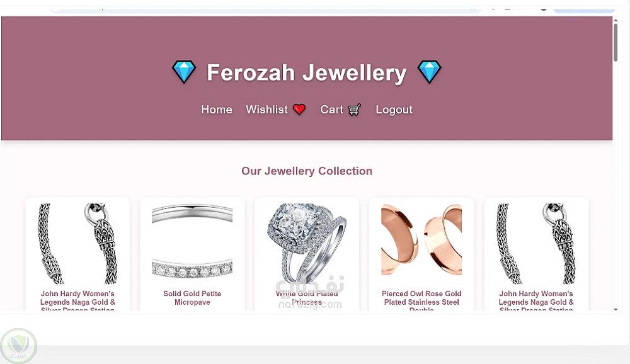Go to the Home page link
Image resolution: width=630 pixels, height=364 pixels.
point(217,110)
